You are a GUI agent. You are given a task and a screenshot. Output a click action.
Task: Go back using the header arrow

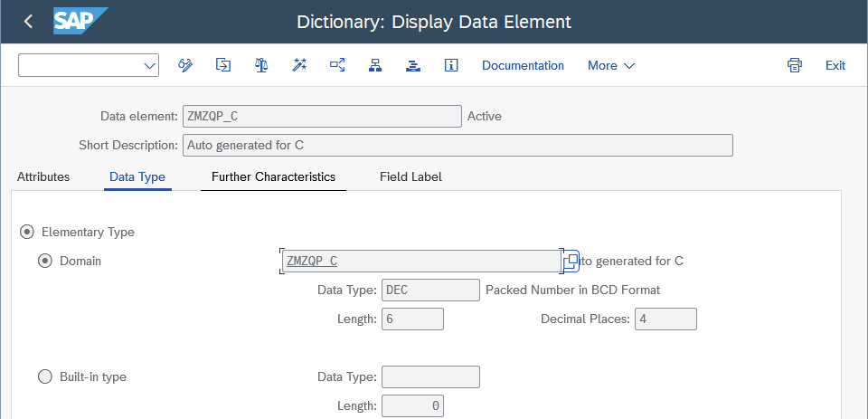click(x=28, y=22)
